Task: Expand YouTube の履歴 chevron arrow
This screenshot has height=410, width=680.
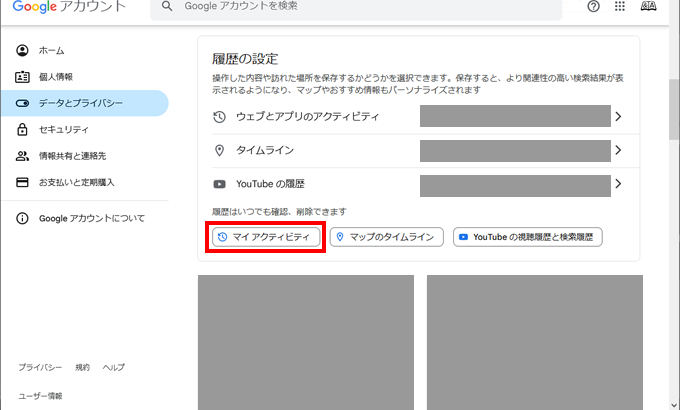Action: click(618, 184)
